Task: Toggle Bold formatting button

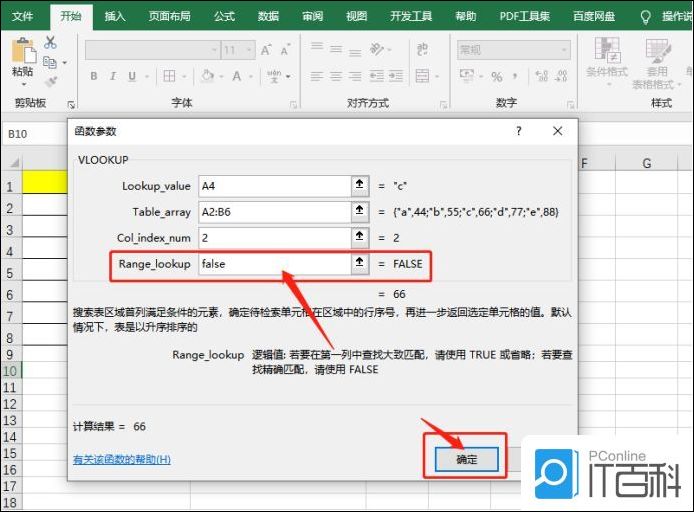Action: tap(94, 76)
